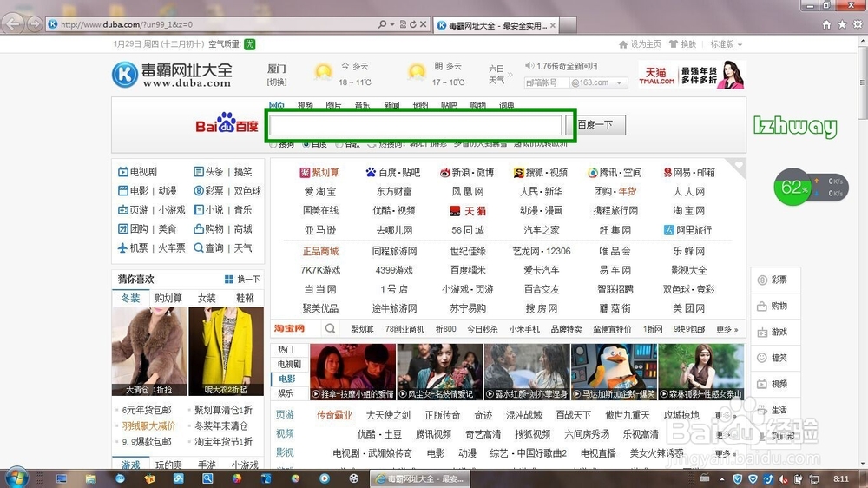Open 机票 link with airplane icon

pos(132,247)
